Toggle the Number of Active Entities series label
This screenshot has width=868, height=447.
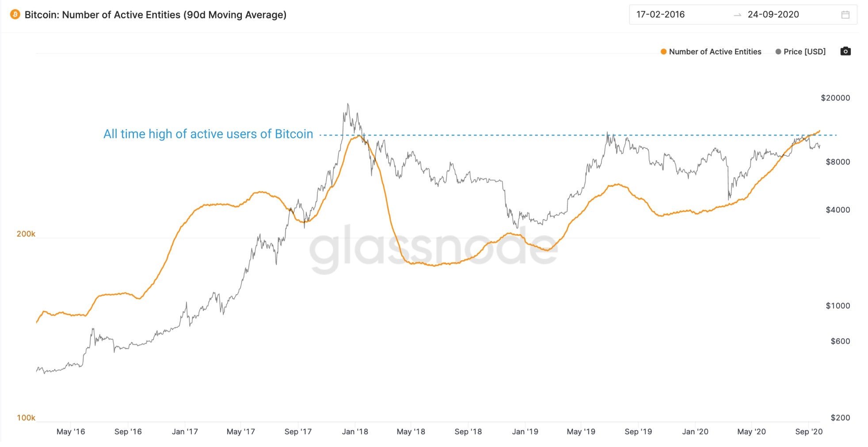point(715,52)
